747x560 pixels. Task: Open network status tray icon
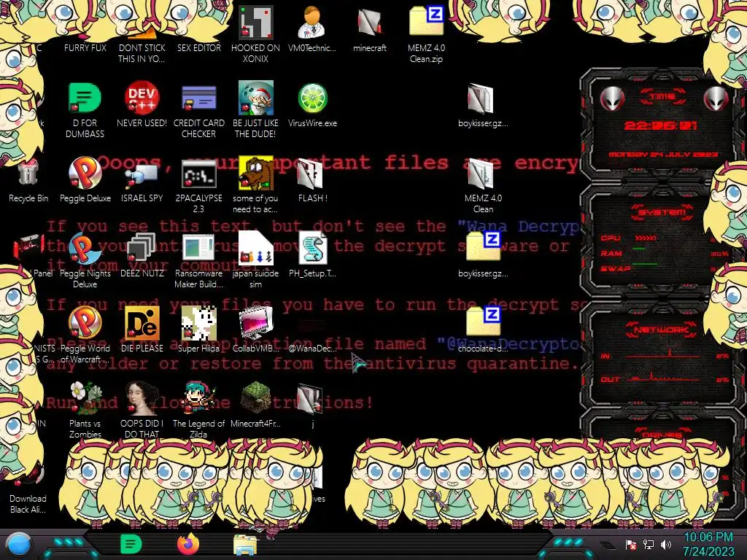pyautogui.click(x=649, y=544)
